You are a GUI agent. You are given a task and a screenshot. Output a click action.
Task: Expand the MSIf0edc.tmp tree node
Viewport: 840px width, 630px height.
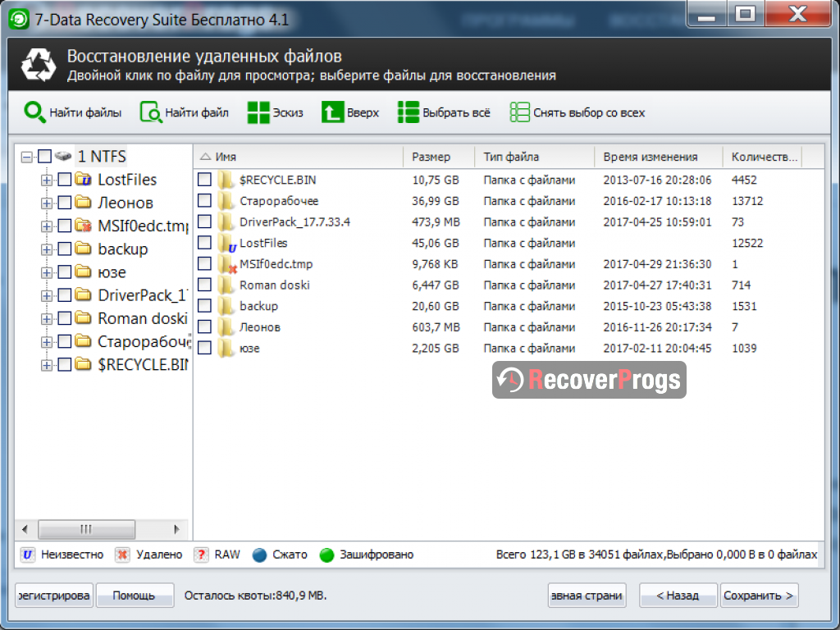point(46,226)
